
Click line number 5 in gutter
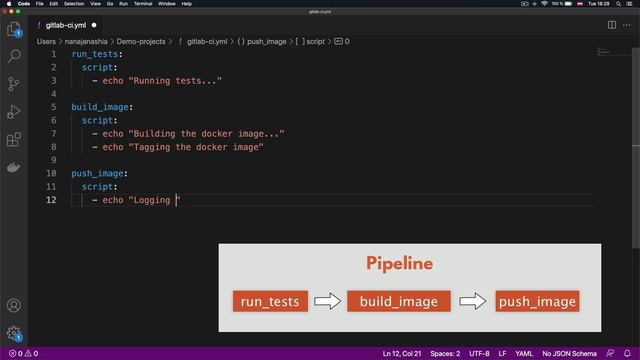(x=53, y=107)
